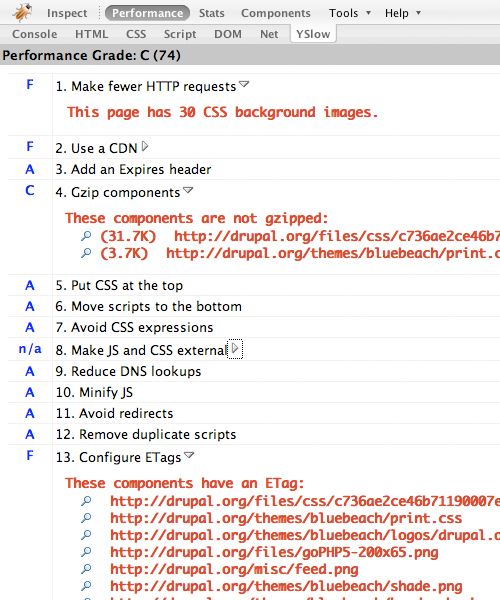Open the 31.7K drupal.org/files/css link under Gzip
Screen dimensions: 500x600
(337, 236)
